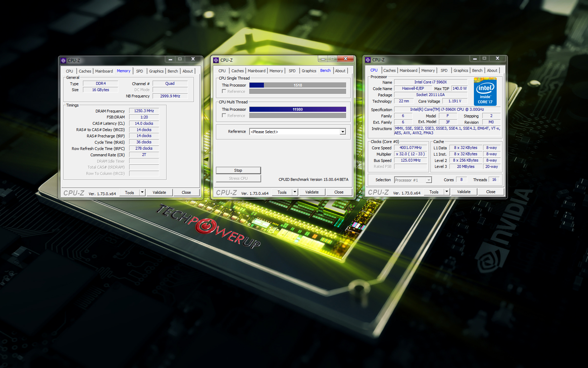Click disabled maximize button in CPU window
This screenshot has height=368, width=588.
tap(484, 58)
